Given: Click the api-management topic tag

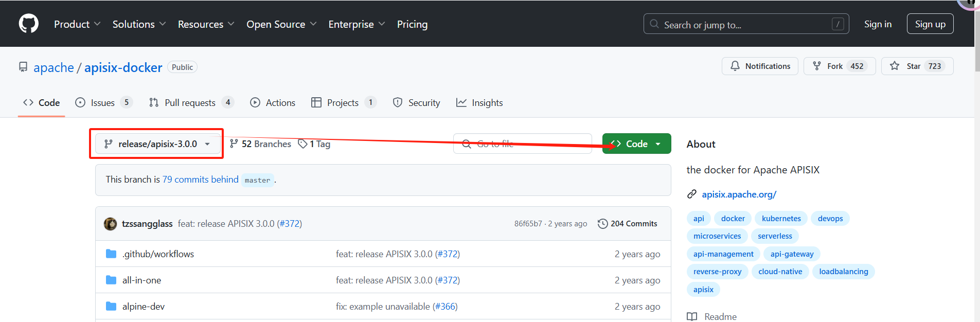Looking at the screenshot, I should pos(723,254).
